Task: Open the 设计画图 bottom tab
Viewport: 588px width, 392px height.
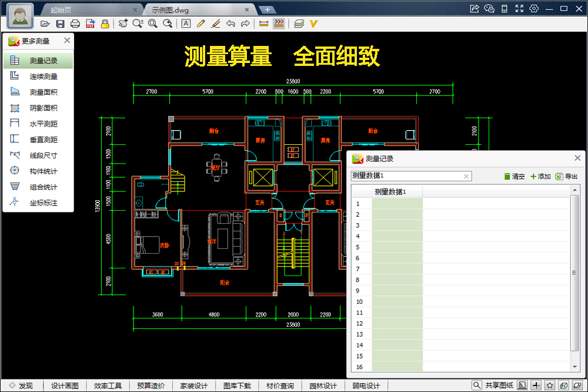Action: point(65,386)
